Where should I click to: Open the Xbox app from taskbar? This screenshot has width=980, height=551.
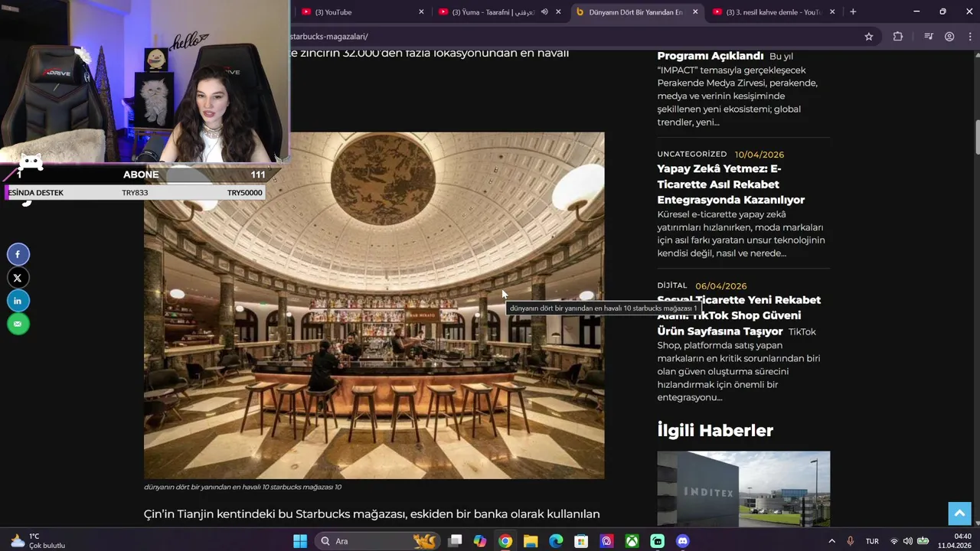(x=632, y=541)
